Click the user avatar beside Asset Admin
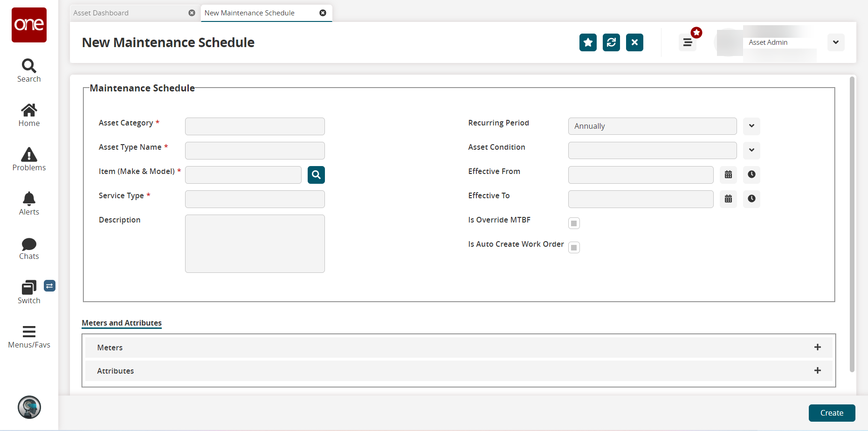This screenshot has width=868, height=431. tap(729, 42)
